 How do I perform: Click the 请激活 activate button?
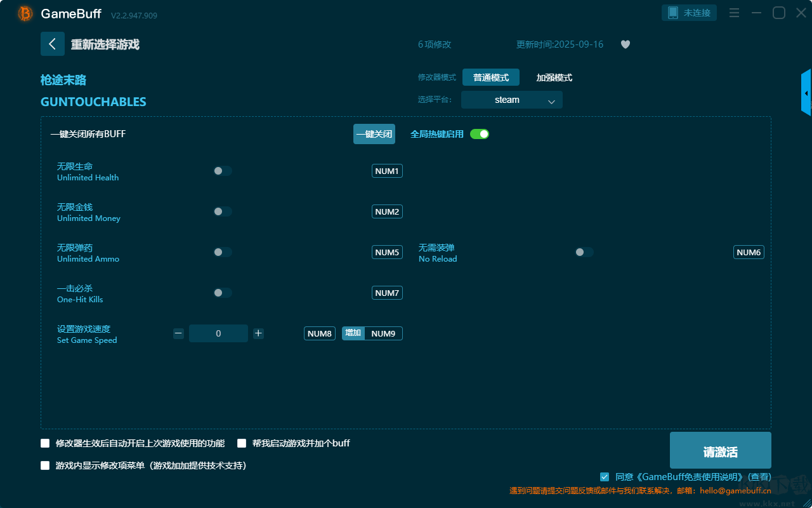720,450
